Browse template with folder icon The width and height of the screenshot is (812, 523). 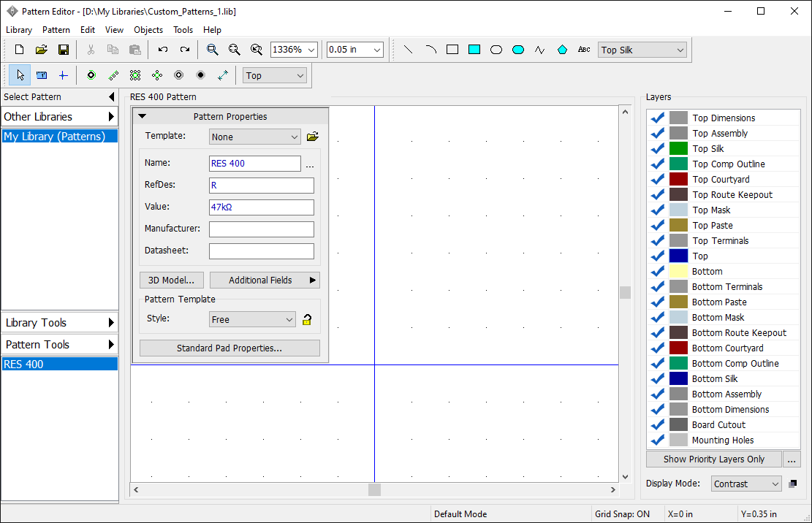312,137
